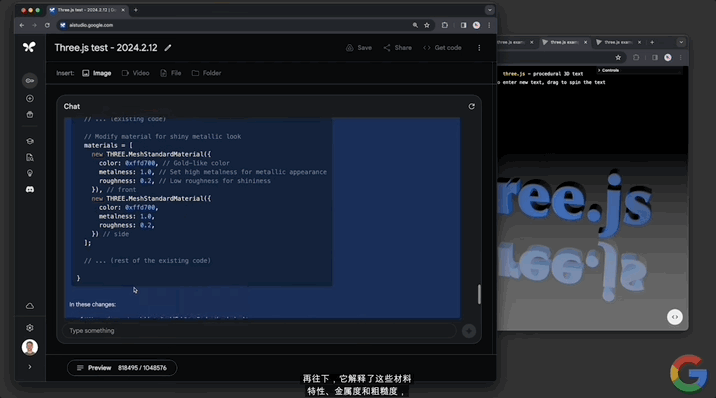
Task: Bookmark the page with star icon
Action: point(427,26)
